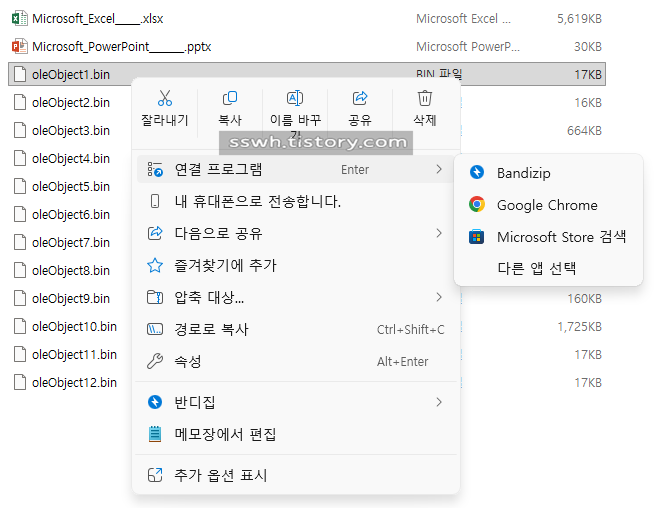The width and height of the screenshot is (660, 509).
Task: Click the phone icon beside 내 휴대폰으로 전송합니다
Action: point(155,201)
